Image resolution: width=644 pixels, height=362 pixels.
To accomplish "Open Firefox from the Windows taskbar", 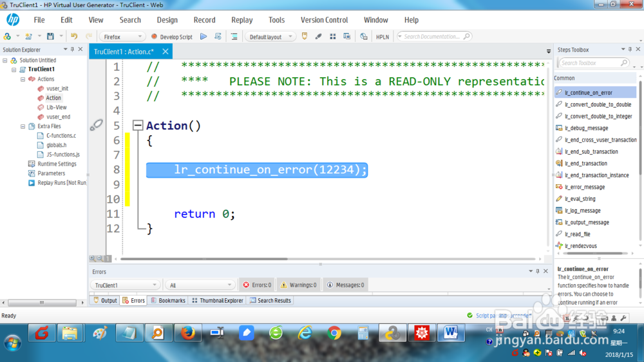I will click(188, 333).
